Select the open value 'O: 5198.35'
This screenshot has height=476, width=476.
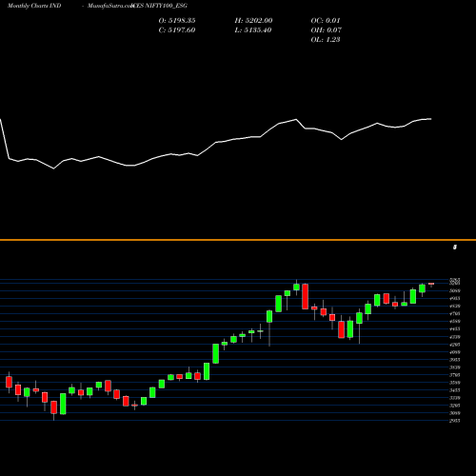pyautogui.click(x=177, y=21)
